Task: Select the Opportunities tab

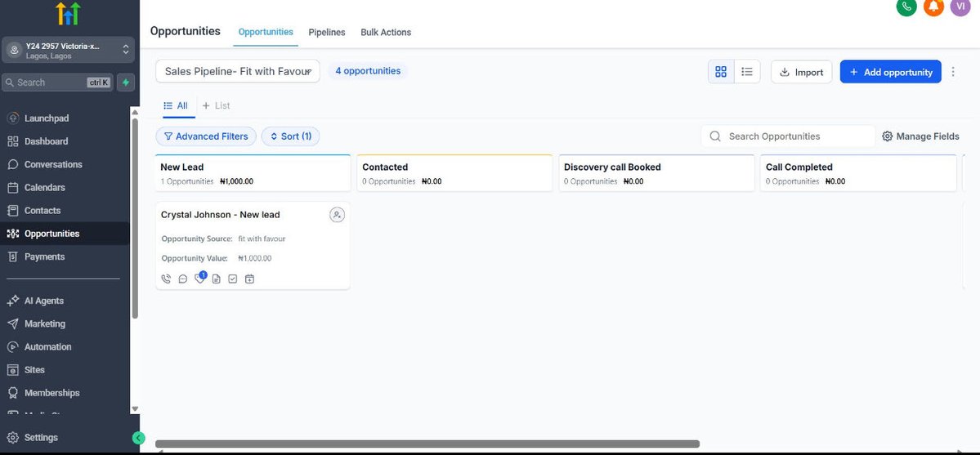Action: pyautogui.click(x=266, y=32)
